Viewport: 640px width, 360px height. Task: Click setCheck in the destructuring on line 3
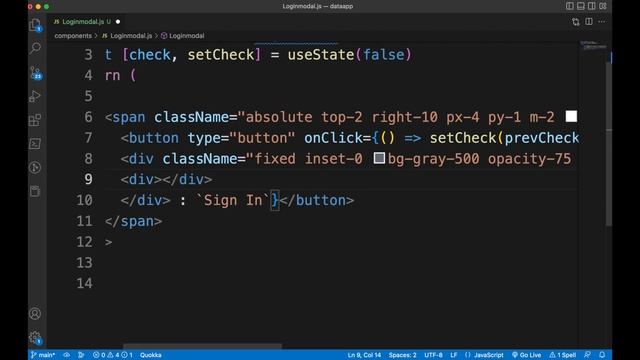click(220, 55)
